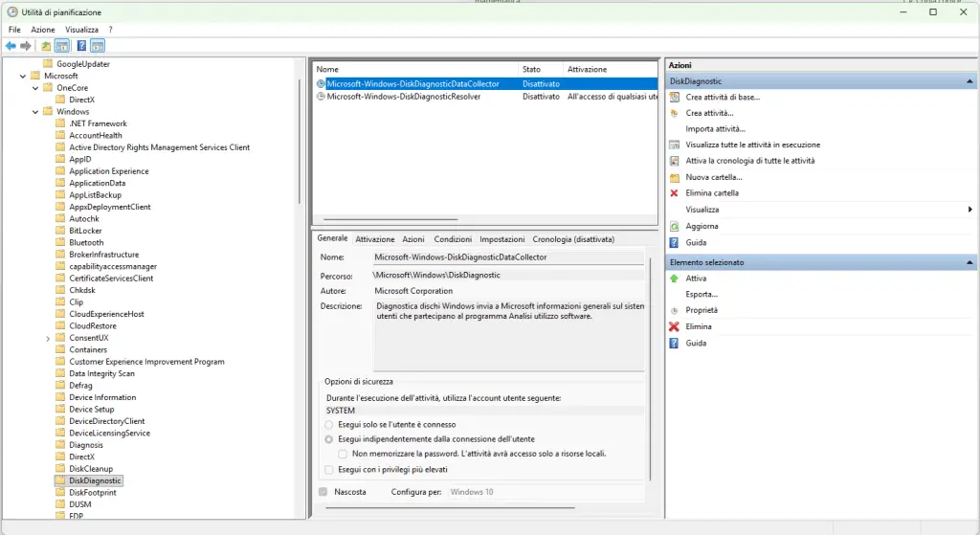
Task: Collapse the Windows tree node
Action: coord(35,112)
